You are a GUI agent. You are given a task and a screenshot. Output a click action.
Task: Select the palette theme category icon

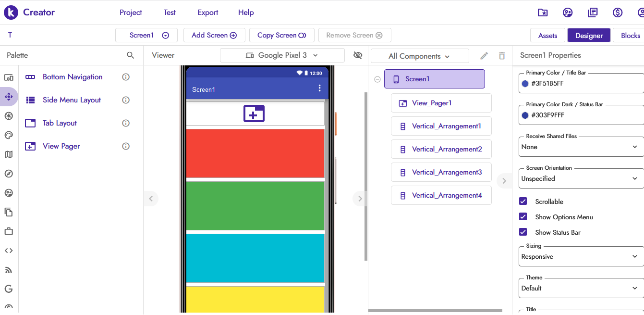point(9,135)
